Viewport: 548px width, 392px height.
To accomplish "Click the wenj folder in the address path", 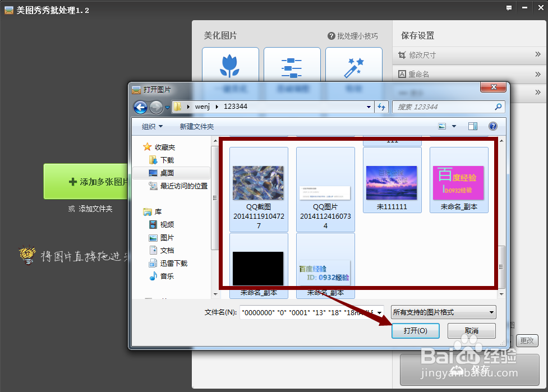I will [202, 107].
